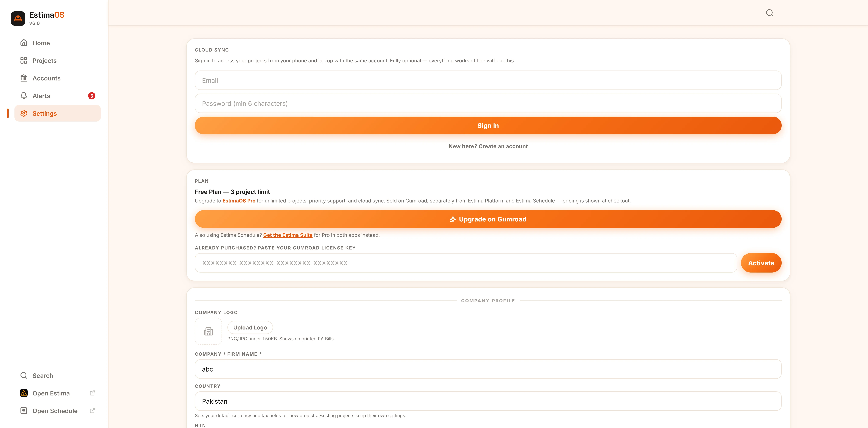
Task: Click the PNG/JPG under 150KB hint text
Action: pyautogui.click(x=281, y=339)
